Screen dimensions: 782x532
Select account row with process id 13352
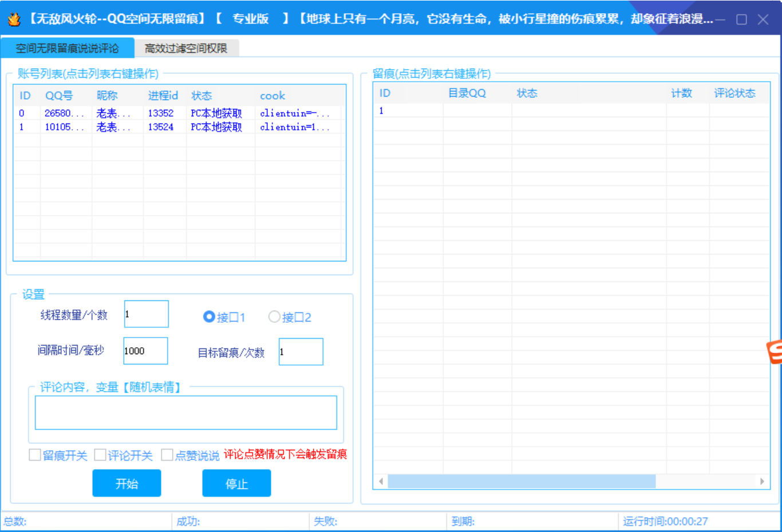coord(160,113)
